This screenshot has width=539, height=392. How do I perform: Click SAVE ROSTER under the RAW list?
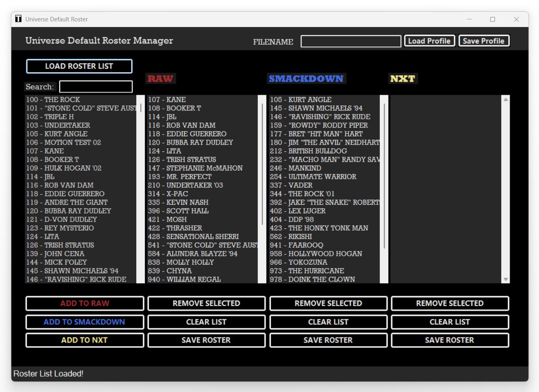(x=206, y=340)
